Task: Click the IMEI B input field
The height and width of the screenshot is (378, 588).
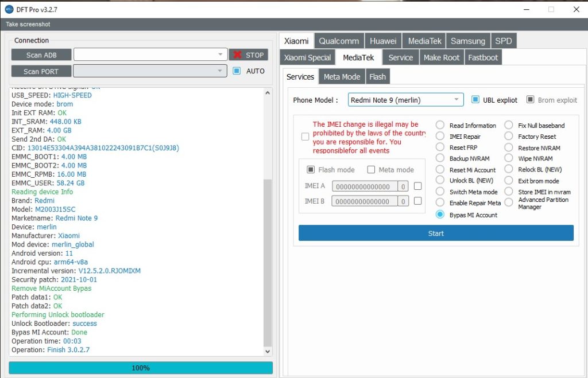Action: pos(365,201)
